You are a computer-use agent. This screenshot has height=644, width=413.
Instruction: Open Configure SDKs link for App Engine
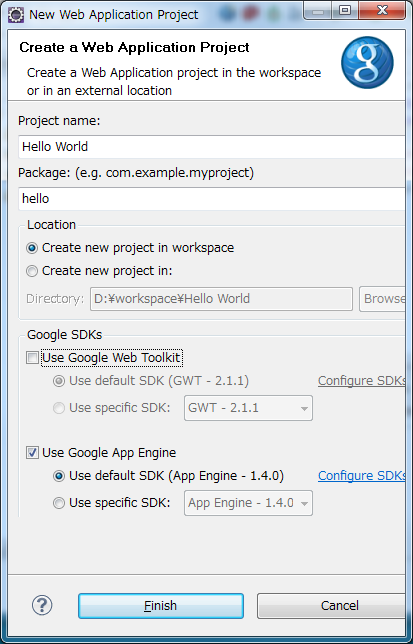pos(362,476)
